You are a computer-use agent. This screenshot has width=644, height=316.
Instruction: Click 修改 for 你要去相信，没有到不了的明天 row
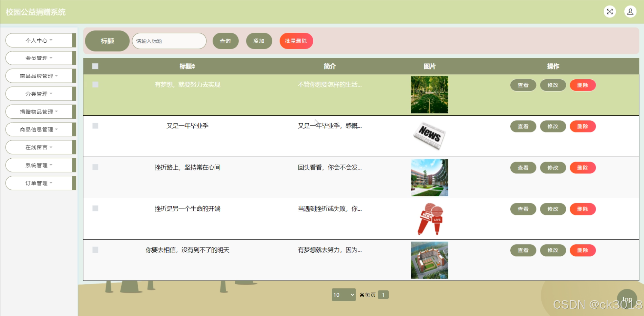(x=553, y=250)
